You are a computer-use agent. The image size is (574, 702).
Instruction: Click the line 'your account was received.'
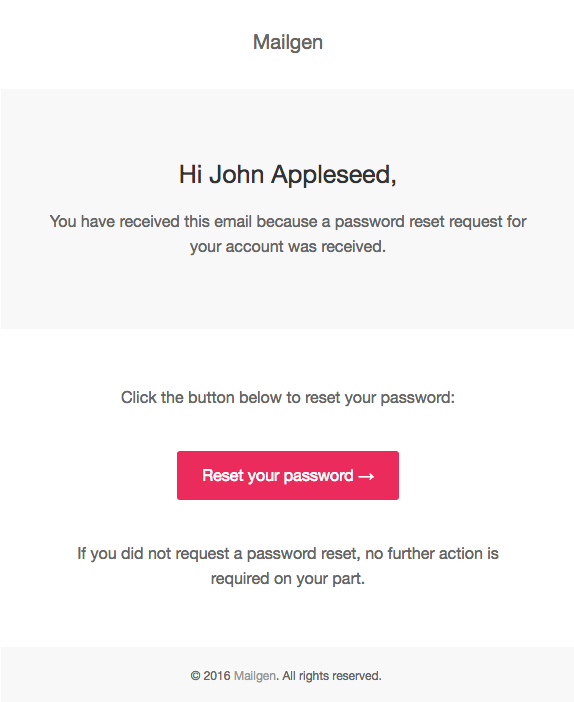[x=287, y=247]
